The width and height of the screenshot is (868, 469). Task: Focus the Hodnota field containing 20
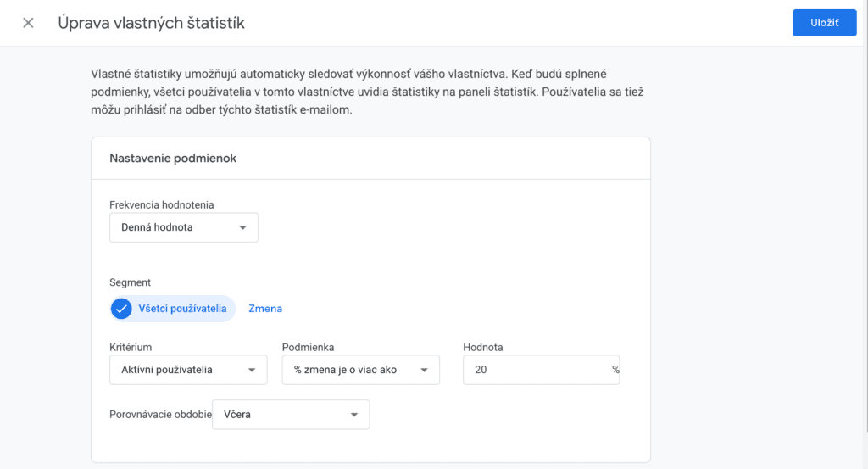(x=534, y=370)
